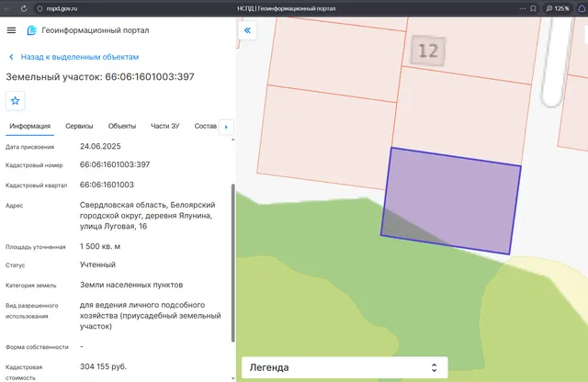Click the nspd.gov.ru address bar
Viewport: 588px width, 382px height.
pos(62,8)
